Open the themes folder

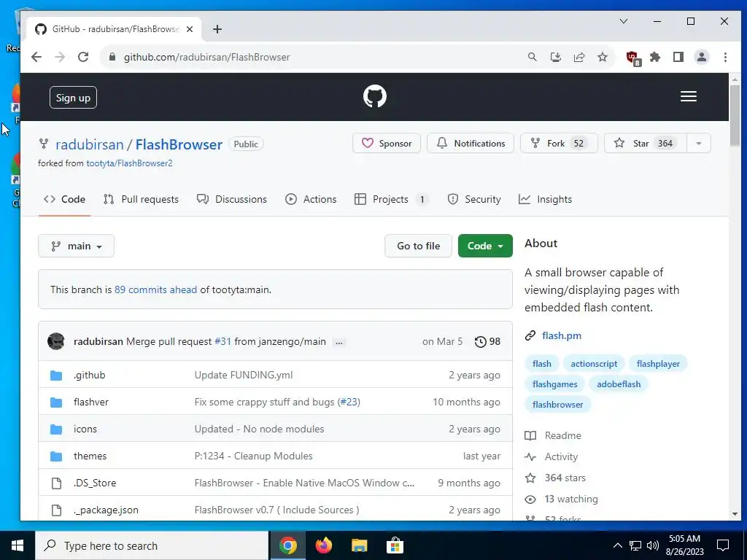90,456
